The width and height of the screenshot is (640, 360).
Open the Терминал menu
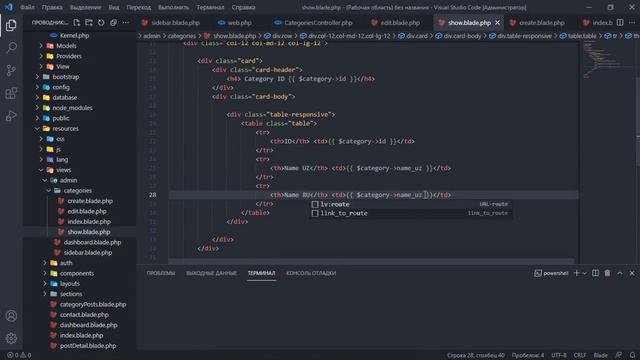click(x=210, y=7)
